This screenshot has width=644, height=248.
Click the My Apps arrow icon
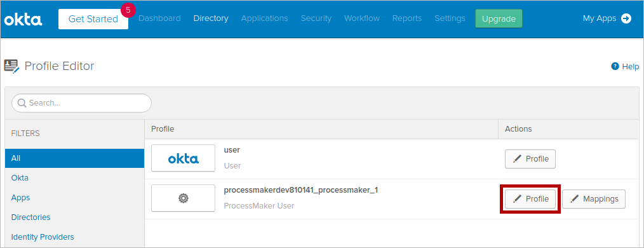click(626, 18)
